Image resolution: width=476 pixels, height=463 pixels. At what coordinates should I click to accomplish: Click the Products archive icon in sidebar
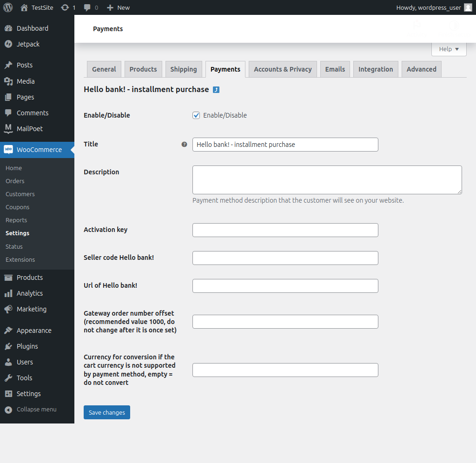(8, 278)
